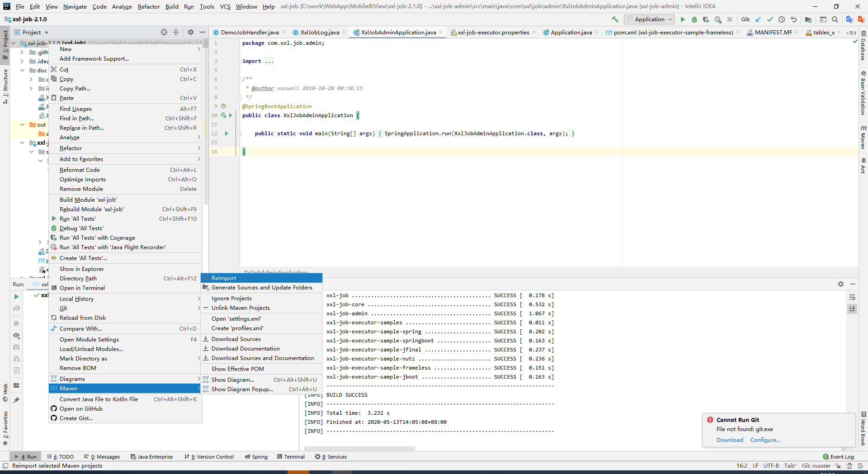The image size is (868, 474).
Task: Open the 9: Version Control tool button
Action: tap(209, 457)
